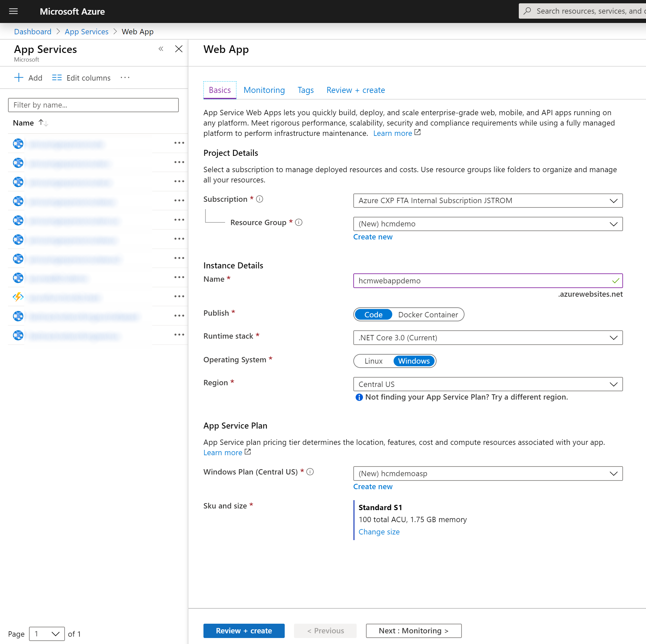Click the Review + create button
This screenshot has height=644, width=646.
244,630
